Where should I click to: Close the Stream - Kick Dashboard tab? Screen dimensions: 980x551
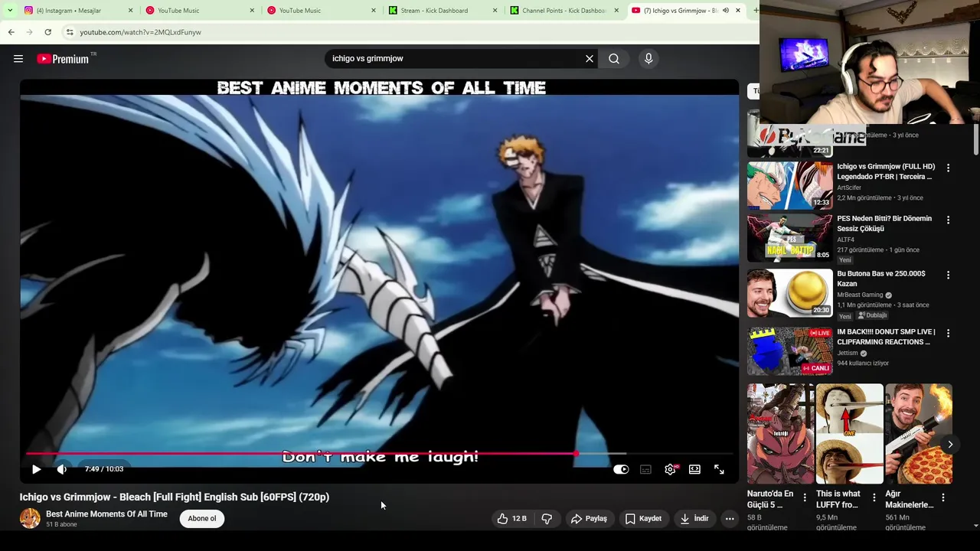pos(495,11)
